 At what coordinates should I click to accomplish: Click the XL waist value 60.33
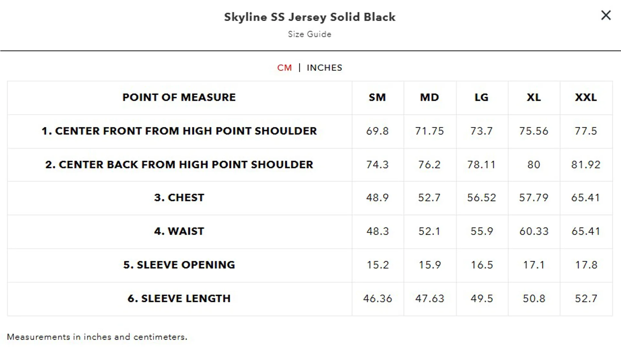534,231
